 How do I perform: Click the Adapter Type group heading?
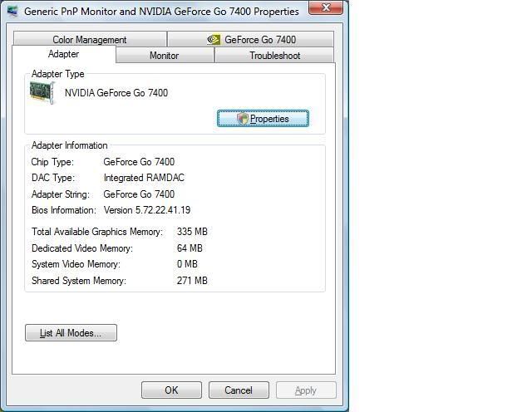(57, 74)
